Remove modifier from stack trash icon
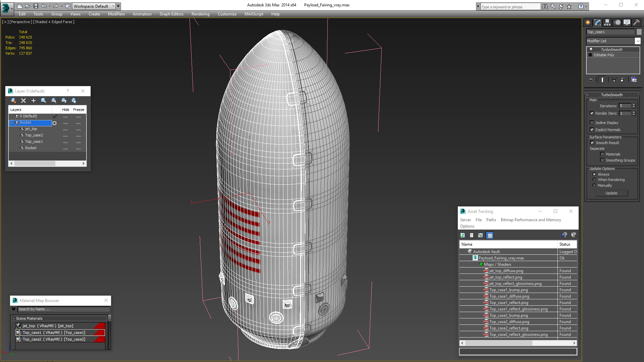 (x=622, y=80)
